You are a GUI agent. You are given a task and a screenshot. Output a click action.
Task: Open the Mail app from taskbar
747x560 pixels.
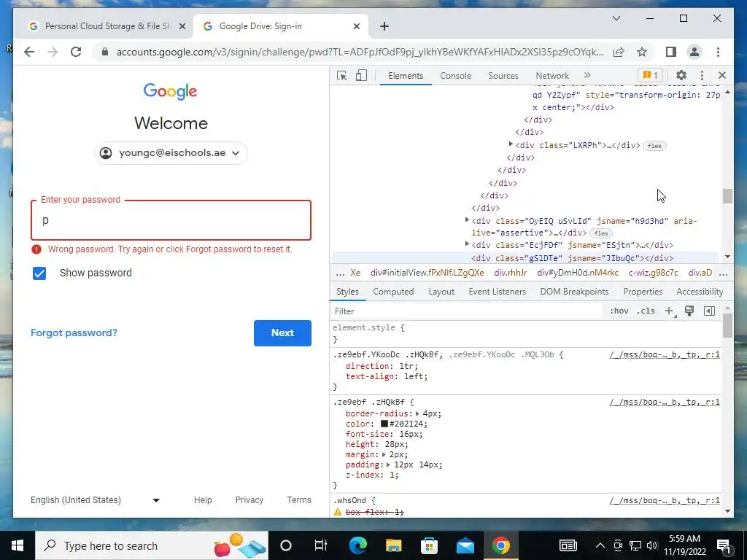[x=465, y=545]
